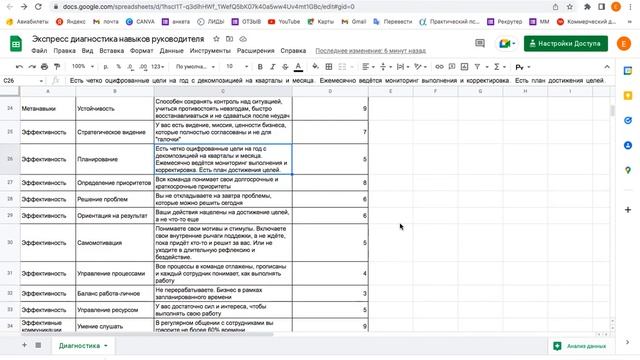Screen dimensions: 640x360
Task: Apply strikethrough formatting
Action: [285, 67]
